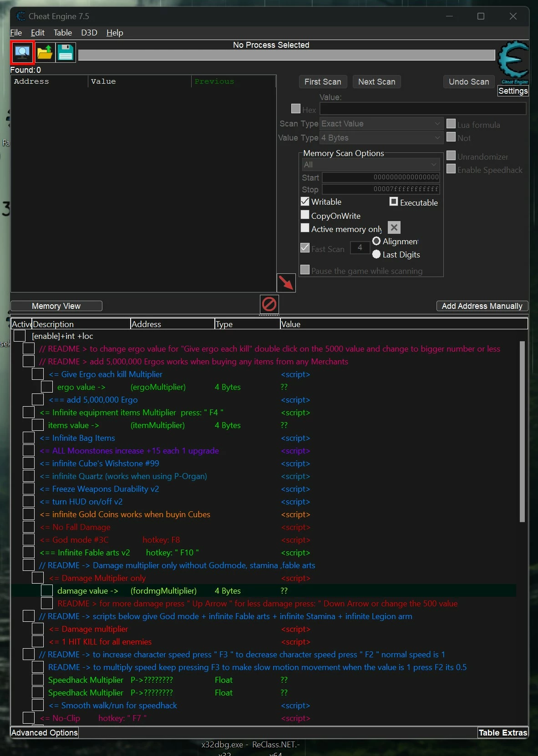Image resolution: width=538 pixels, height=756 pixels.
Task: Select the Alignment radio button
Action: pos(376,241)
